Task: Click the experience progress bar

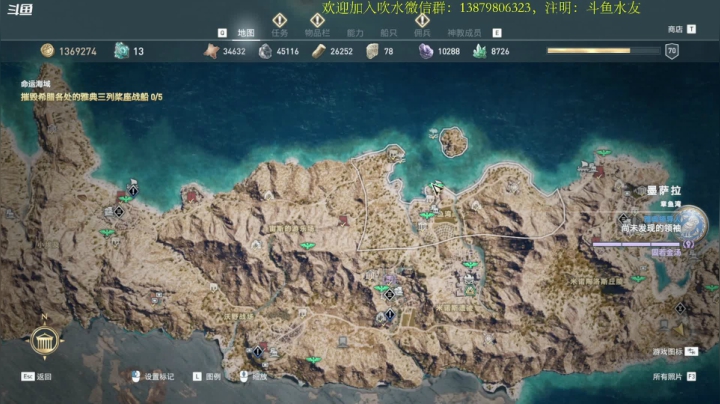Action: (x=603, y=50)
